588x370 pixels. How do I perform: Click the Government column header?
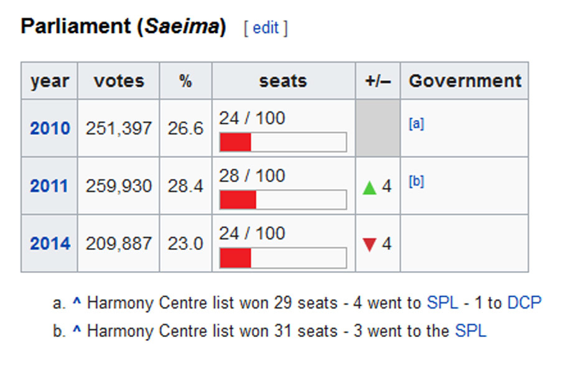coord(464,81)
